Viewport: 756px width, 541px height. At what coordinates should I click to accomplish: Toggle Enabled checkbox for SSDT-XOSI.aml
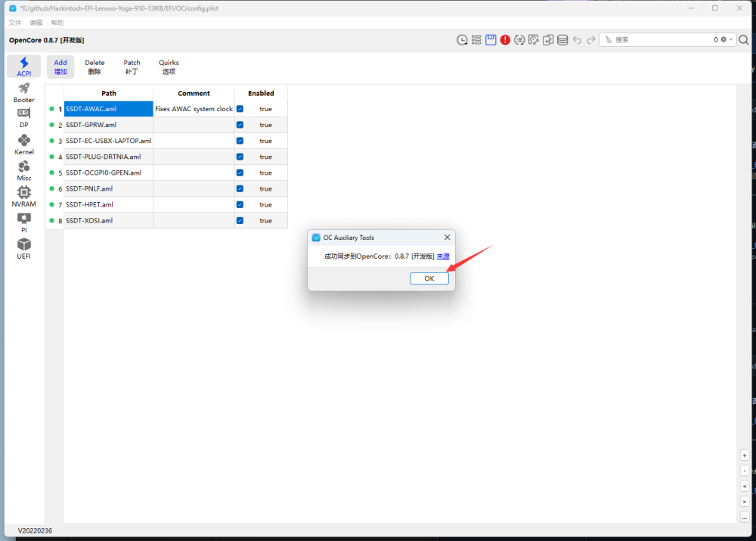(240, 220)
